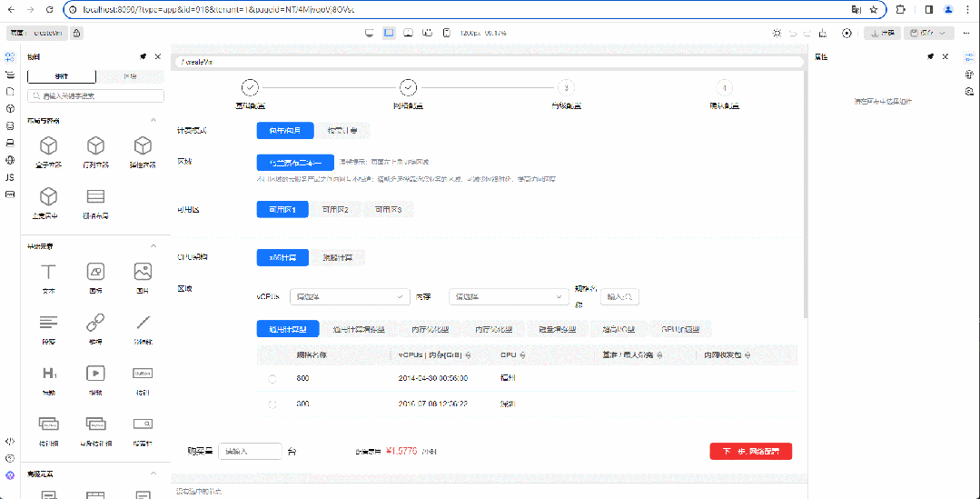This screenshot has height=499, width=980.
Task: Open the memory dropdown selector
Action: [509, 296]
